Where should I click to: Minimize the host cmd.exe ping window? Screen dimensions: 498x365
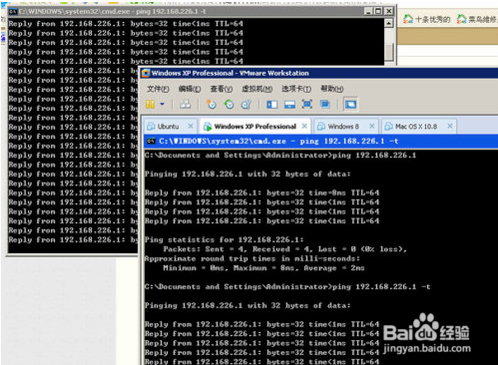coord(368,11)
